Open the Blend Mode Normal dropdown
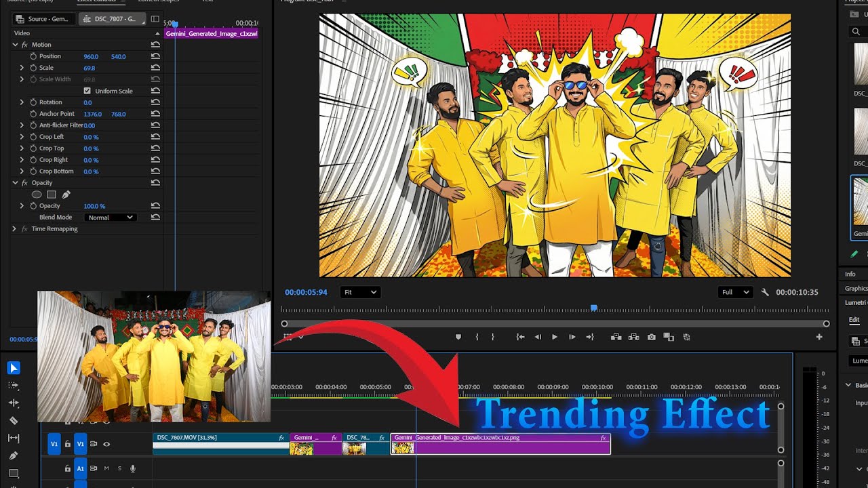The image size is (868, 488). (x=111, y=218)
